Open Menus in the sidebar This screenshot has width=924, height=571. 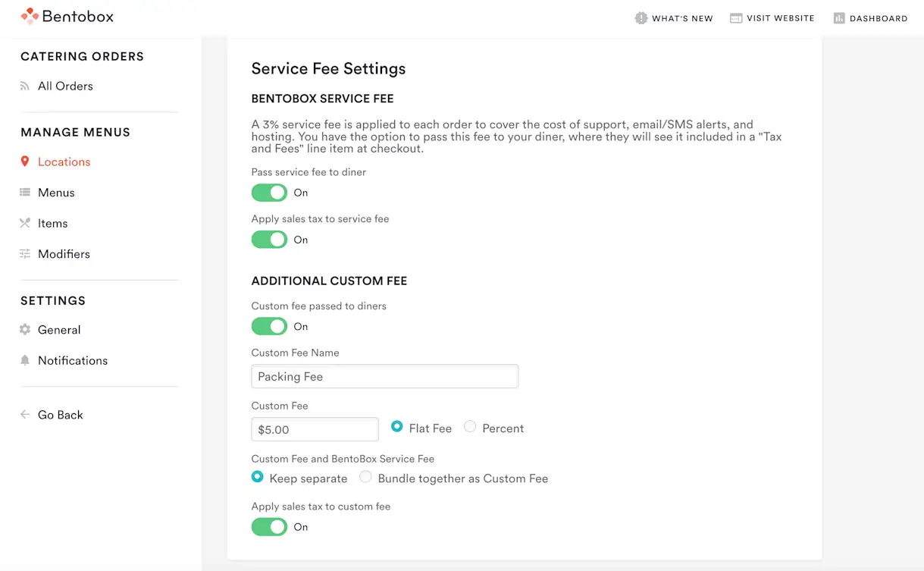point(56,193)
